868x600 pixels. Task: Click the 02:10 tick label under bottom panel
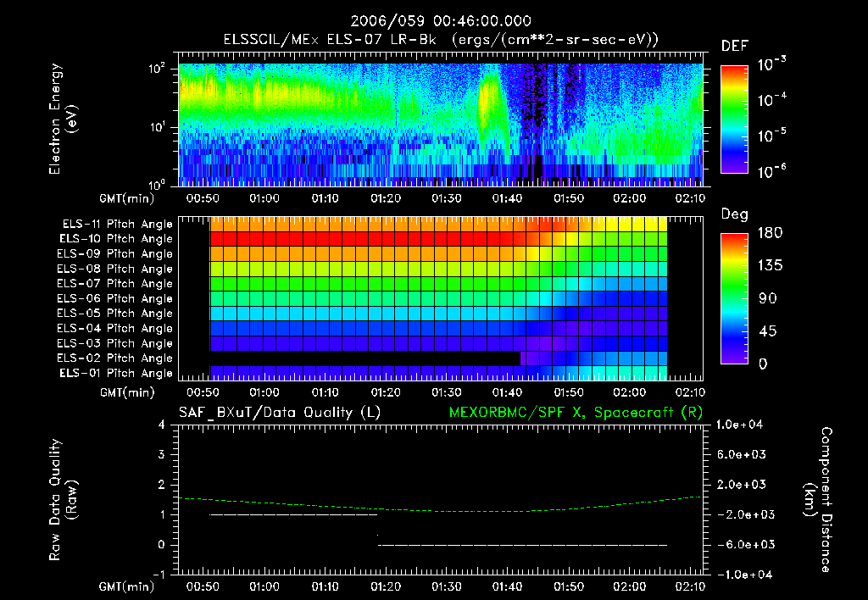click(x=690, y=586)
